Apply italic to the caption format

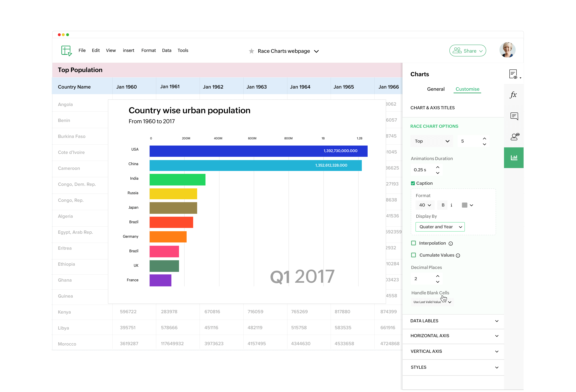[452, 205]
